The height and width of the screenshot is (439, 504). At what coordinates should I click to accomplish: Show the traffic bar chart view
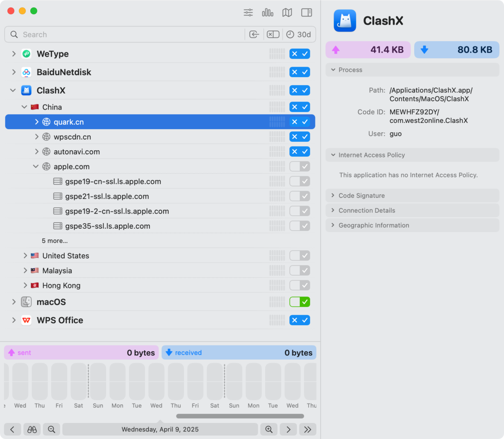(268, 13)
